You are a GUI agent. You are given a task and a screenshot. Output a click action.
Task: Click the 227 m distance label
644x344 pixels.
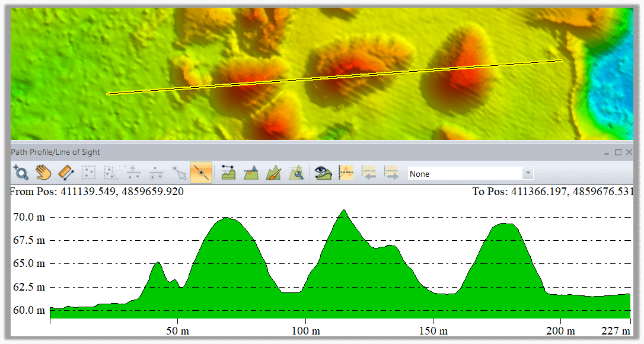click(616, 331)
